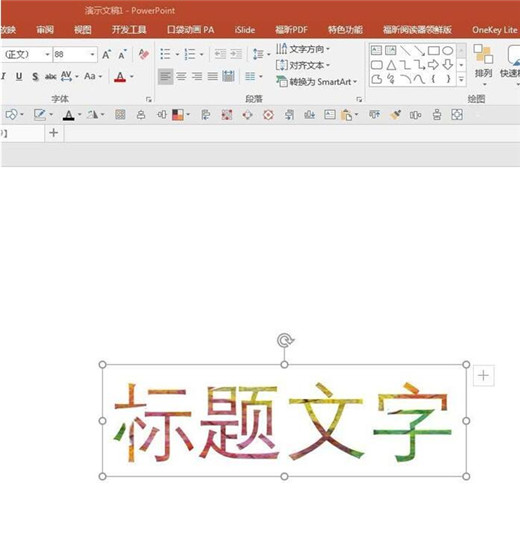Choose the oval shape in the shapes gallery
The width and height of the screenshot is (520, 533).
(x=447, y=51)
